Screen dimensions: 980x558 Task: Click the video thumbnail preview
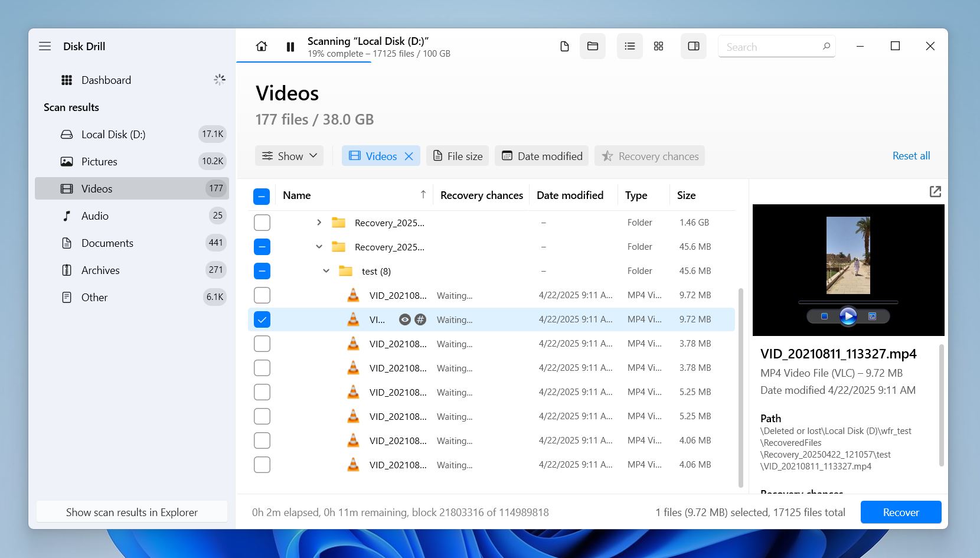[x=848, y=255]
